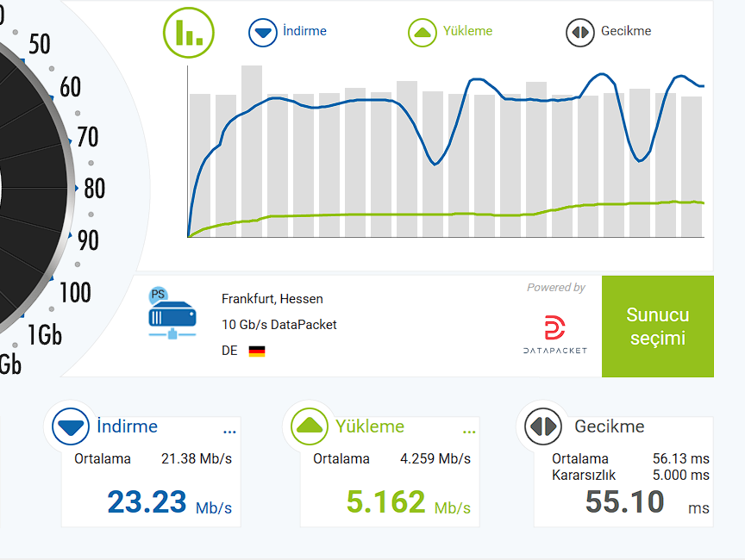Click the German flag icon
Viewport: 745px width, 560px height.
click(257, 352)
